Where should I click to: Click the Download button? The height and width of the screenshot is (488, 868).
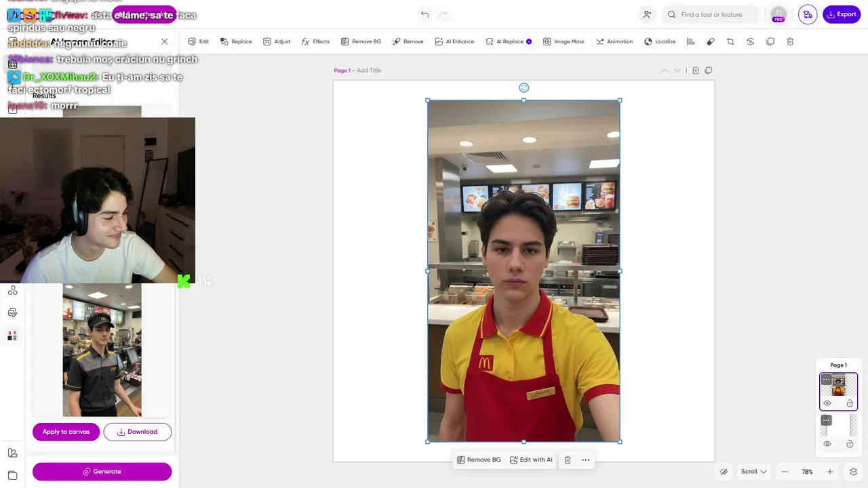[138, 432]
